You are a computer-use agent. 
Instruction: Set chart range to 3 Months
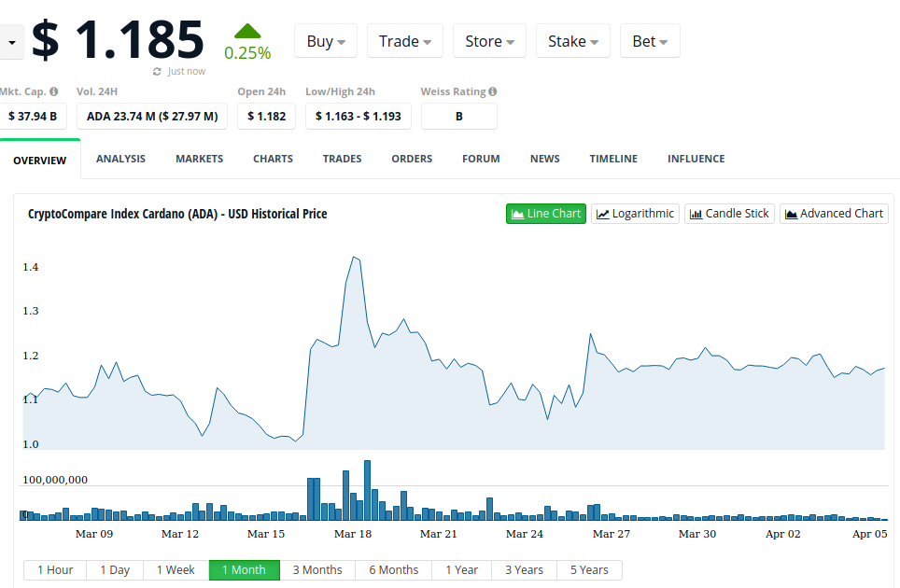[317, 570]
